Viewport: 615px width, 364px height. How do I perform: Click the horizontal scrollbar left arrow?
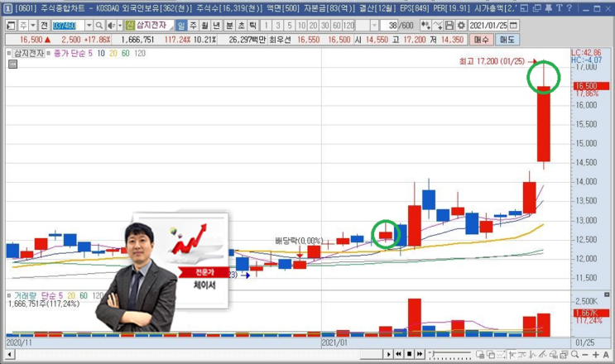click(10, 355)
